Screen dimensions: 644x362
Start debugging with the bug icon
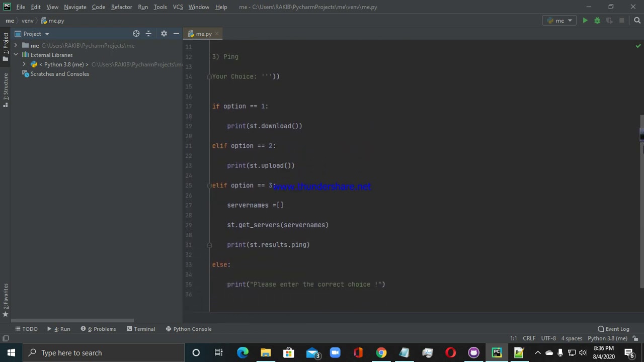point(597,21)
